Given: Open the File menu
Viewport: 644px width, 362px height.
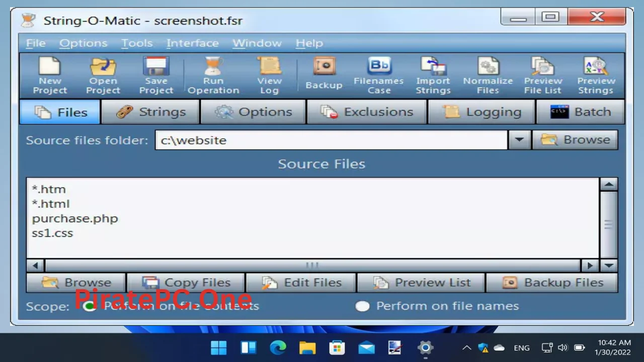Looking at the screenshot, I should pyautogui.click(x=36, y=43).
